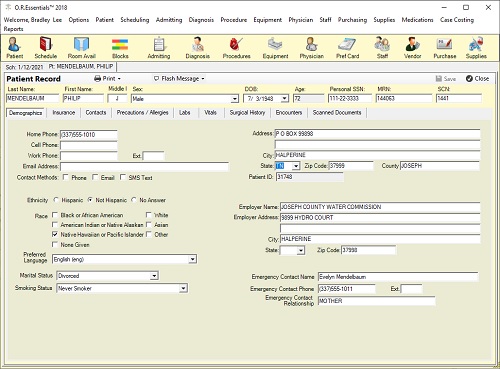Open the Schedule toolbar icon
The image size is (500, 369).
(46, 47)
